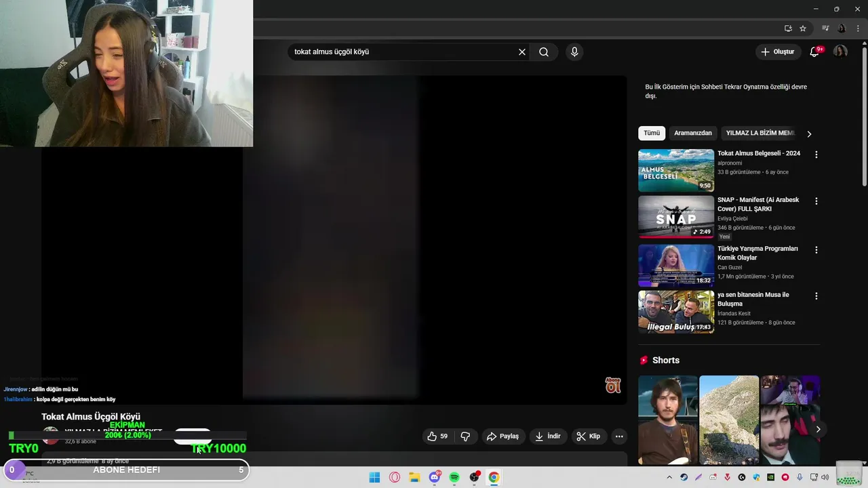Open Tokat Almus Belgeseli thumbnail

pyautogui.click(x=676, y=171)
